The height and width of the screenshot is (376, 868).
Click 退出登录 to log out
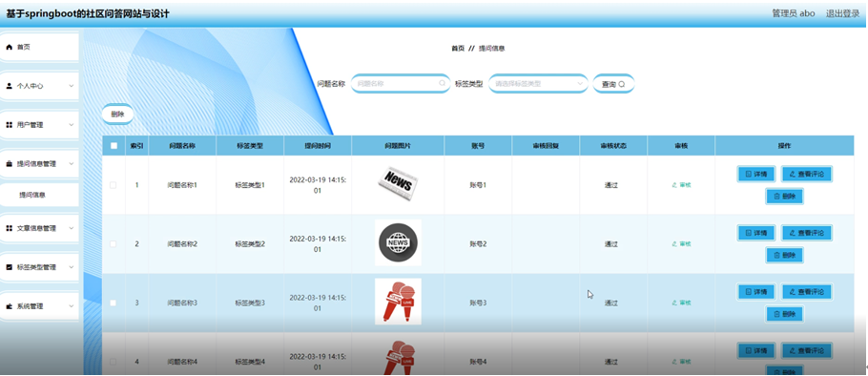[842, 14]
